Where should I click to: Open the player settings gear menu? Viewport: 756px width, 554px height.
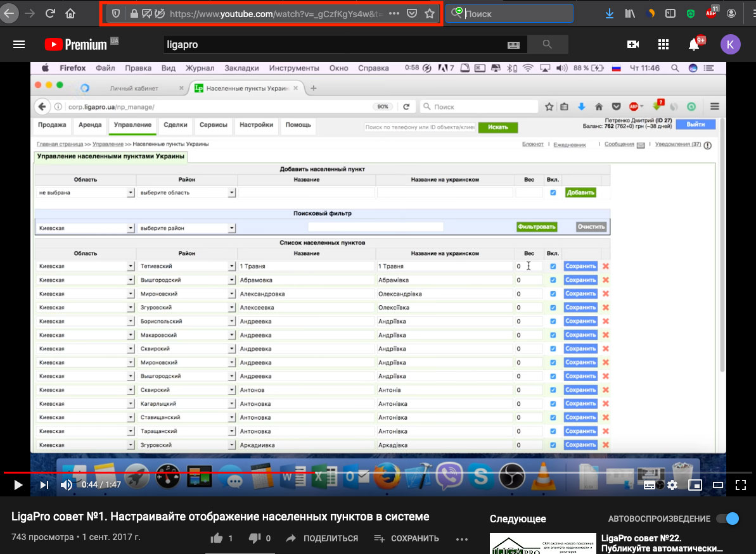tap(672, 485)
